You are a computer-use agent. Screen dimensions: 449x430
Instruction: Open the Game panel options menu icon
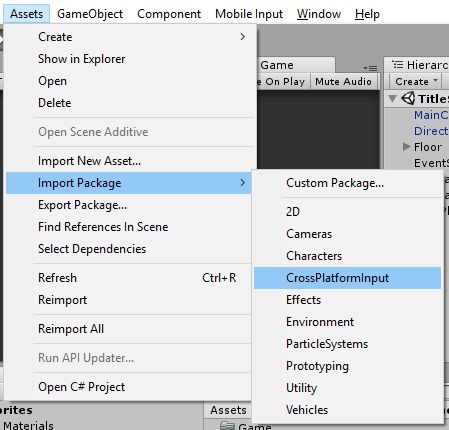coord(370,68)
